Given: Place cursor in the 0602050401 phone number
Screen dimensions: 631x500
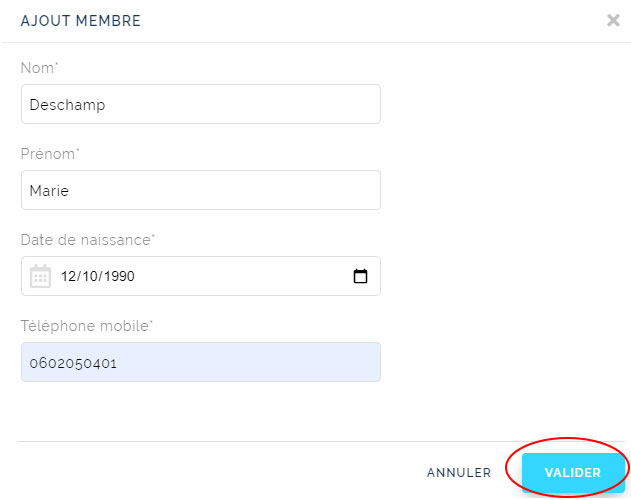Looking at the screenshot, I should (73, 363).
